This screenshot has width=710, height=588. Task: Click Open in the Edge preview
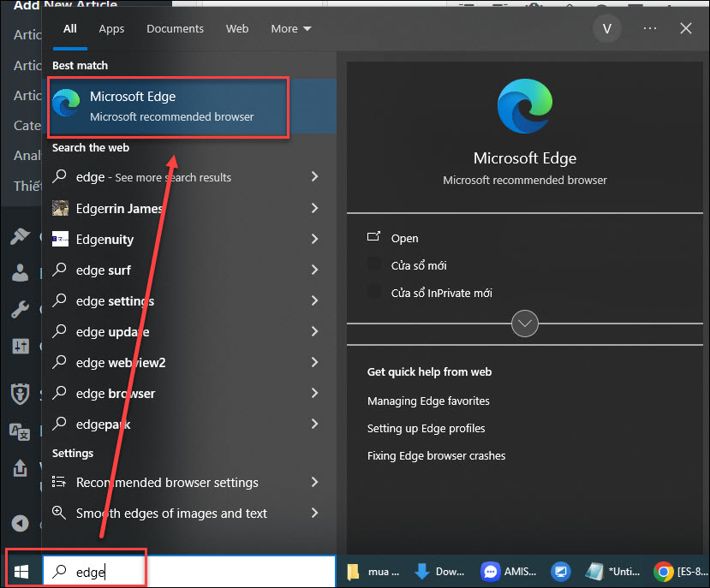404,238
